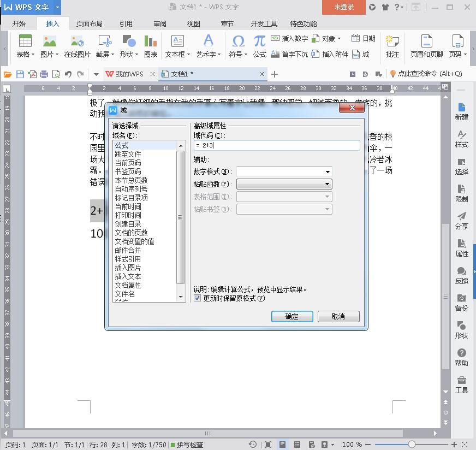Open the 审阅 tab
Image resolution: width=476 pixels, height=450 pixels.
160,23
